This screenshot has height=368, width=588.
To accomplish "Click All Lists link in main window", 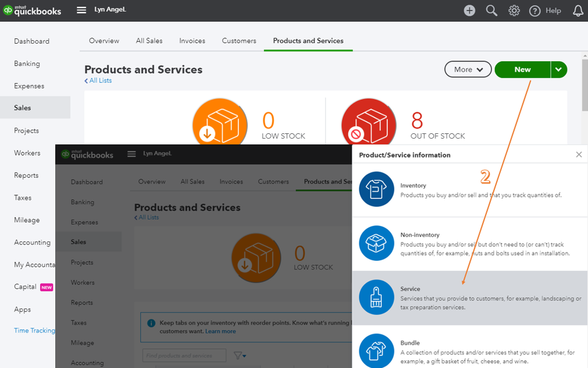I will tap(98, 80).
